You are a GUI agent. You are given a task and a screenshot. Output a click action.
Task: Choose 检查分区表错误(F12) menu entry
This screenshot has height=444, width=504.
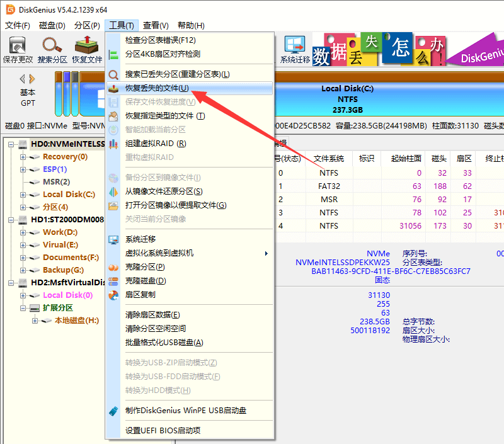(x=190, y=40)
